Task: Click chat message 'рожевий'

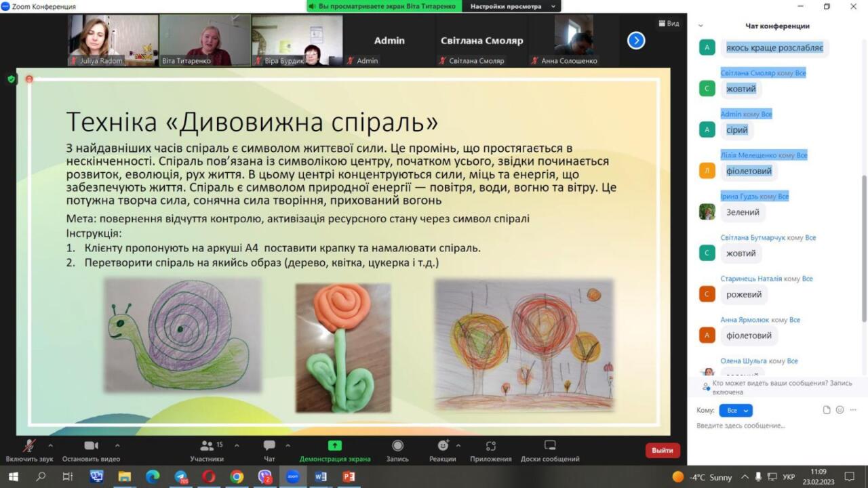Action: pos(744,295)
